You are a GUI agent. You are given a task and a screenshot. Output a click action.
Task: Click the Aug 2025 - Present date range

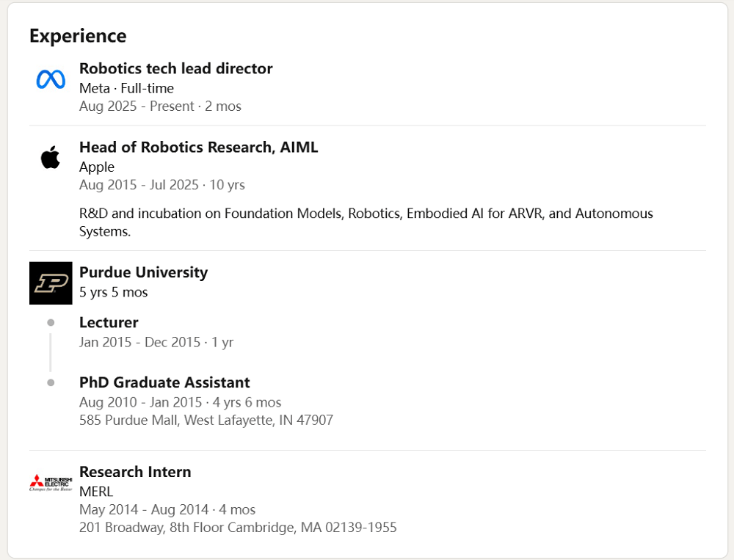pyautogui.click(x=160, y=106)
